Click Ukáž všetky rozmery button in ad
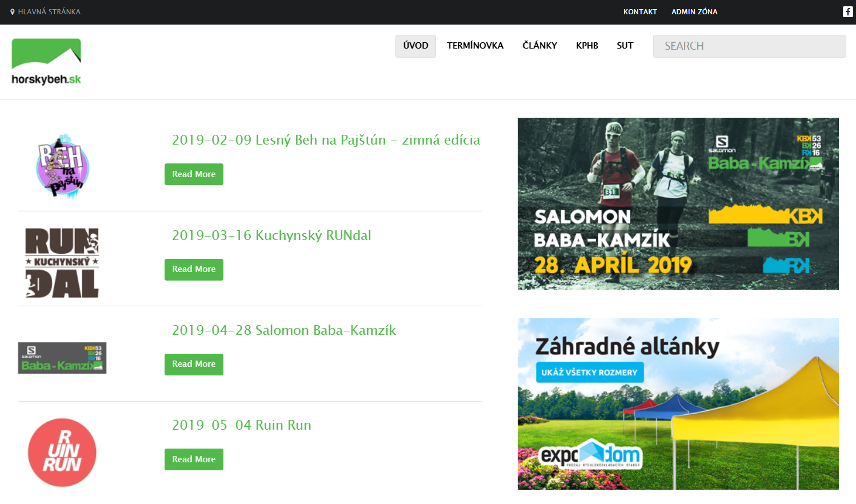 click(x=590, y=373)
